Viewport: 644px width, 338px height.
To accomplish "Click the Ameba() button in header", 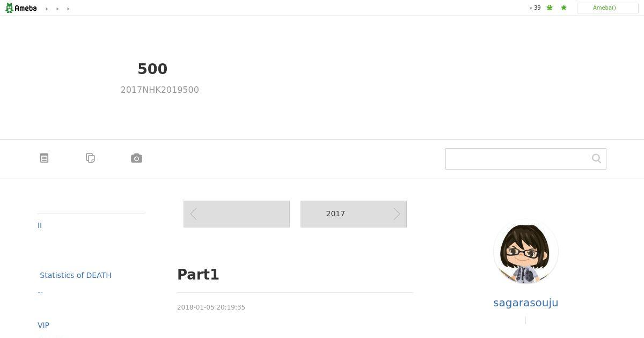I will tap(608, 8).
